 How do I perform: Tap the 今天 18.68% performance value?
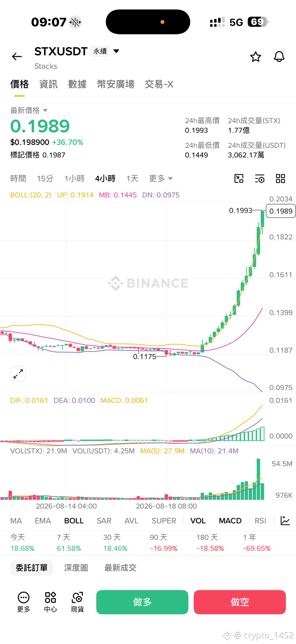[x=22, y=548]
